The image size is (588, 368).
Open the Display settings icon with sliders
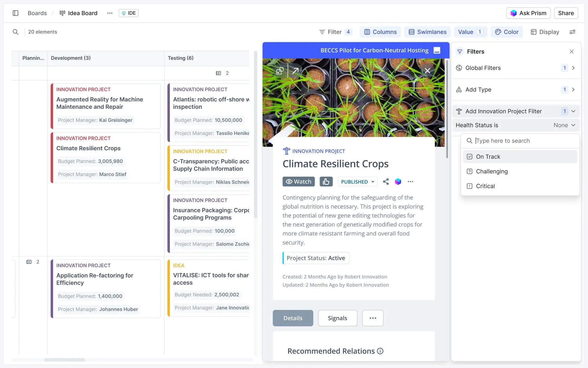pyautogui.click(x=572, y=32)
